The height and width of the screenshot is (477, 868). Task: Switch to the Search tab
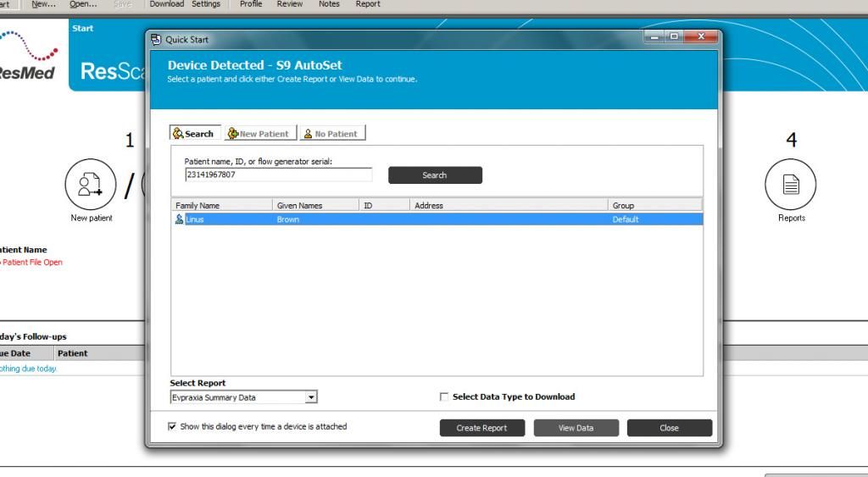point(194,133)
